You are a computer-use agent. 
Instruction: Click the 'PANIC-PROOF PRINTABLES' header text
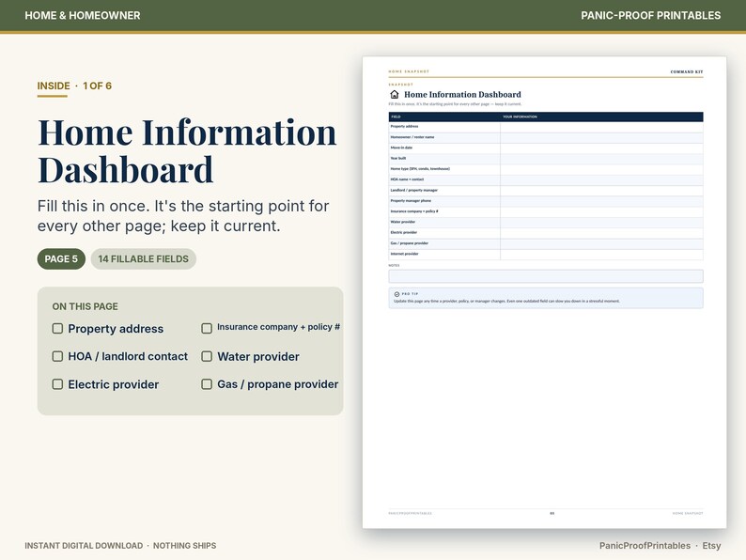(650, 15)
